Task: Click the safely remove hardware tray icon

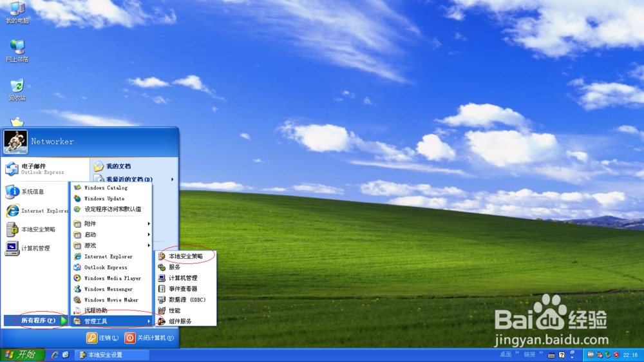Action: pyautogui.click(x=608, y=355)
